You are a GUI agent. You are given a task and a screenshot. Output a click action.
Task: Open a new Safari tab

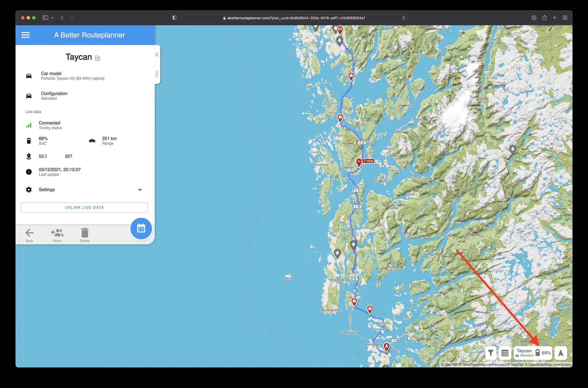click(555, 18)
